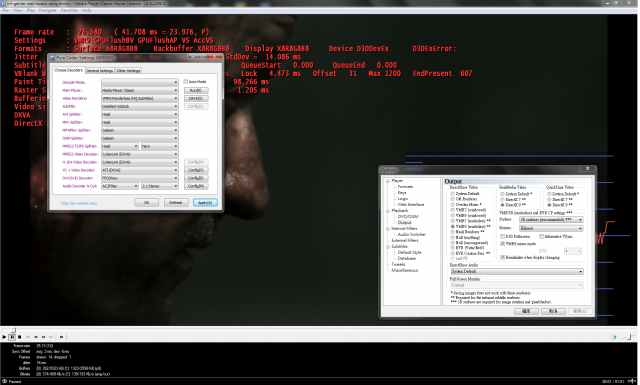Viewport: 640px width, 385px height.
Task: Open the Video Renderer dropdown
Action: click(x=140, y=98)
